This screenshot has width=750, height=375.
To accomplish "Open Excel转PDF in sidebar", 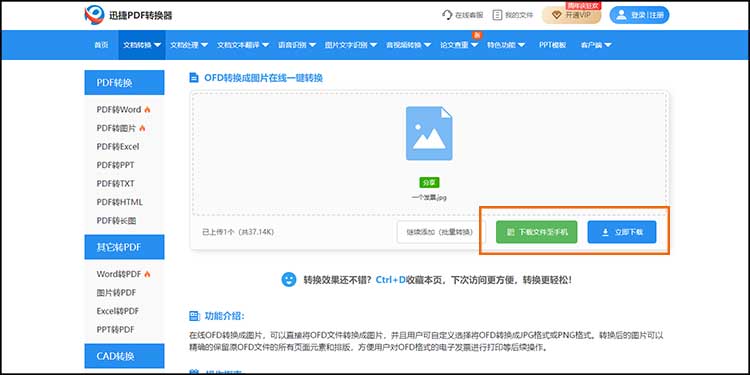I will pyautogui.click(x=118, y=311).
